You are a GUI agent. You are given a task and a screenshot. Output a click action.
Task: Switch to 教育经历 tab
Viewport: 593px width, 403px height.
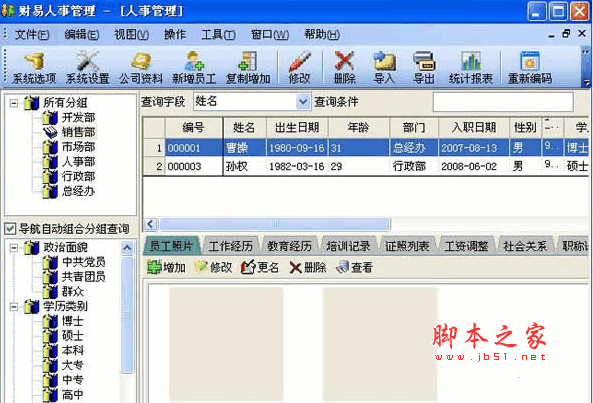(x=290, y=246)
